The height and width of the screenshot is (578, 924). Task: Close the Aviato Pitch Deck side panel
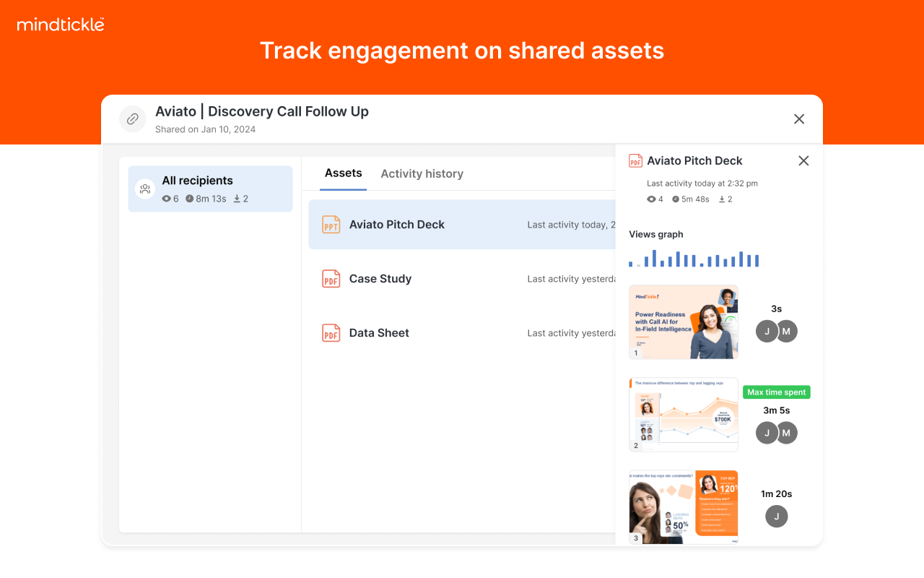[x=803, y=161]
